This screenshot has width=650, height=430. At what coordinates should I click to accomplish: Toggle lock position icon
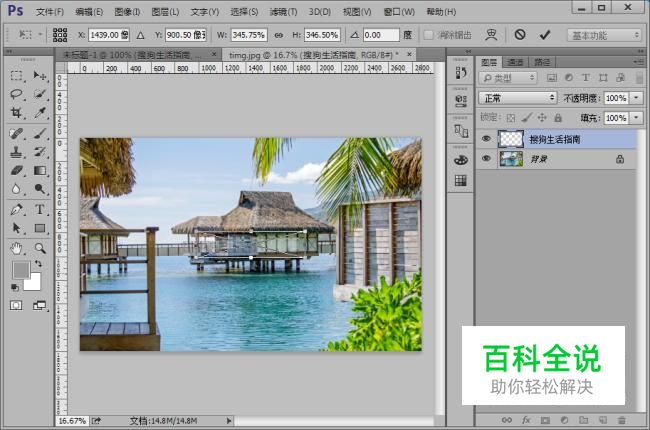[x=542, y=118]
